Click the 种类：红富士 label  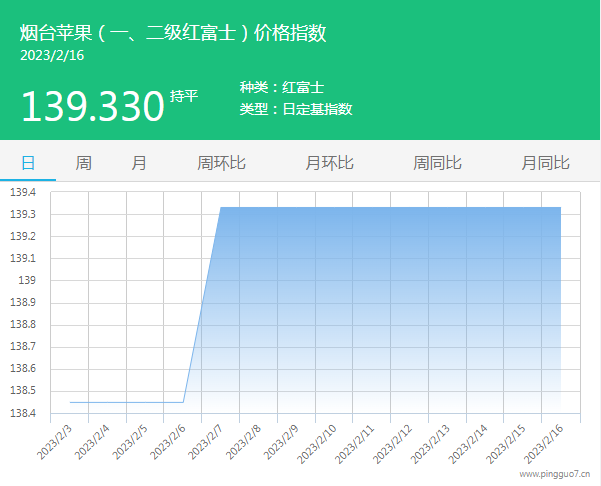[x=282, y=87]
